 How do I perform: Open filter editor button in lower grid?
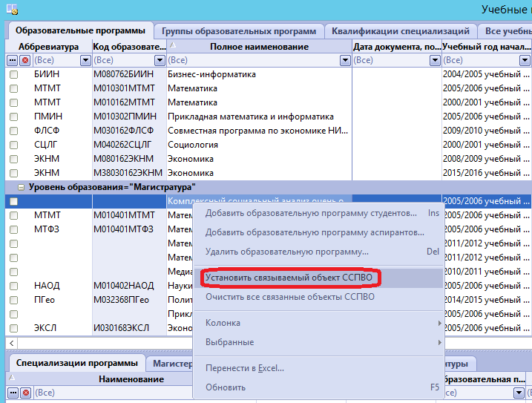click(13, 393)
